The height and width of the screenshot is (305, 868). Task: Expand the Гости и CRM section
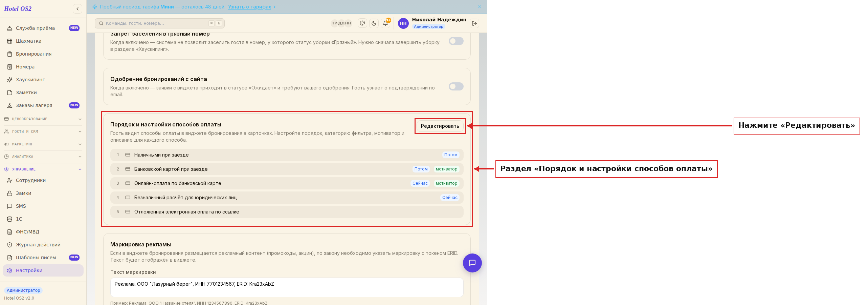coord(43,131)
